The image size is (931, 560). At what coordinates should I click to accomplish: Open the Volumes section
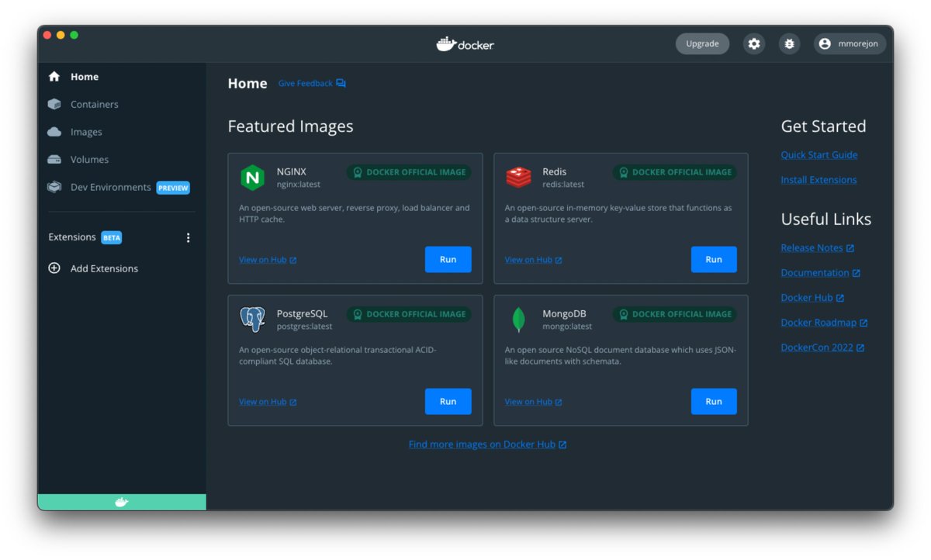click(122, 160)
